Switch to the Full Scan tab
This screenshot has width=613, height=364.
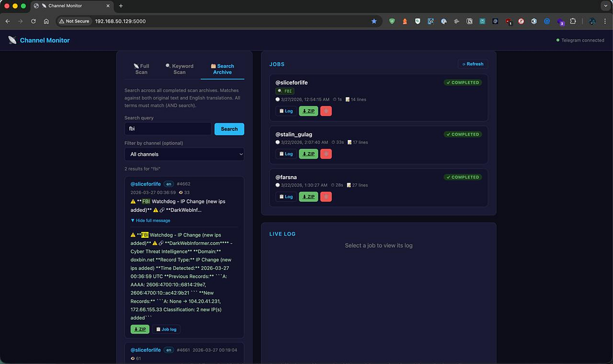[x=141, y=69]
